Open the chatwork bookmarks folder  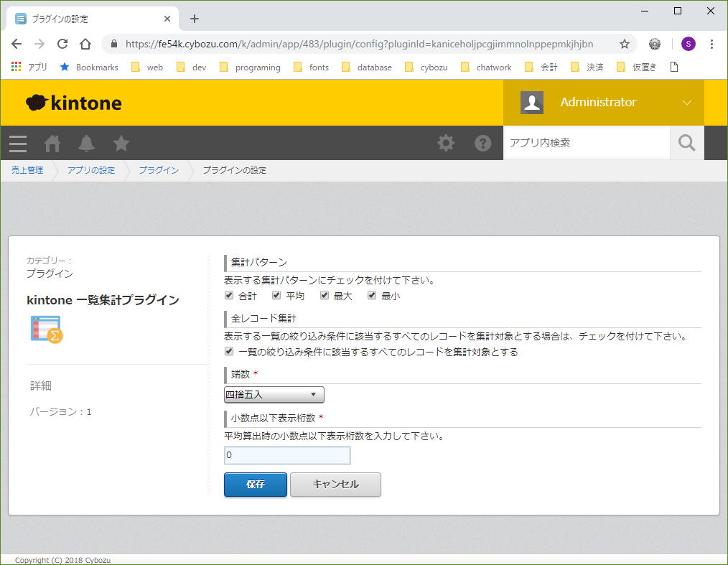(486, 67)
